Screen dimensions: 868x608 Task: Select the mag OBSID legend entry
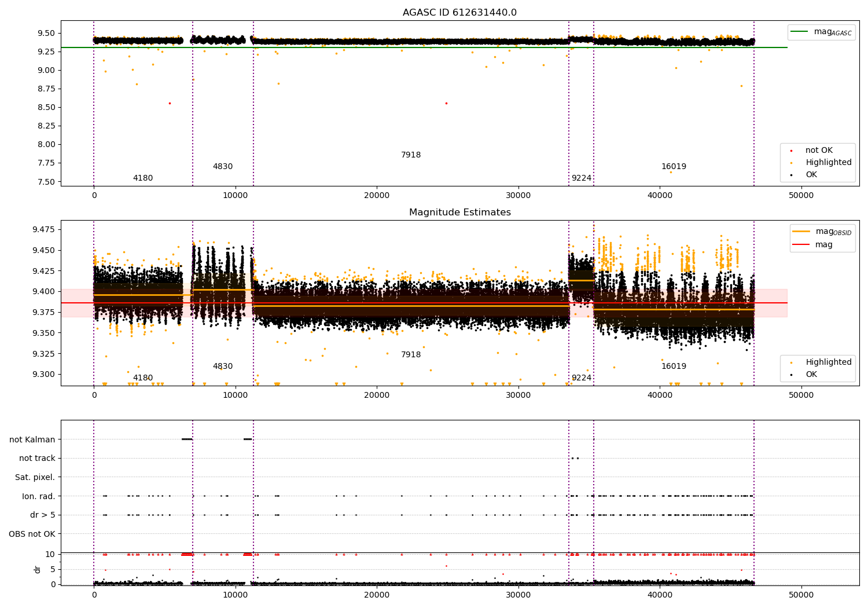click(822, 232)
